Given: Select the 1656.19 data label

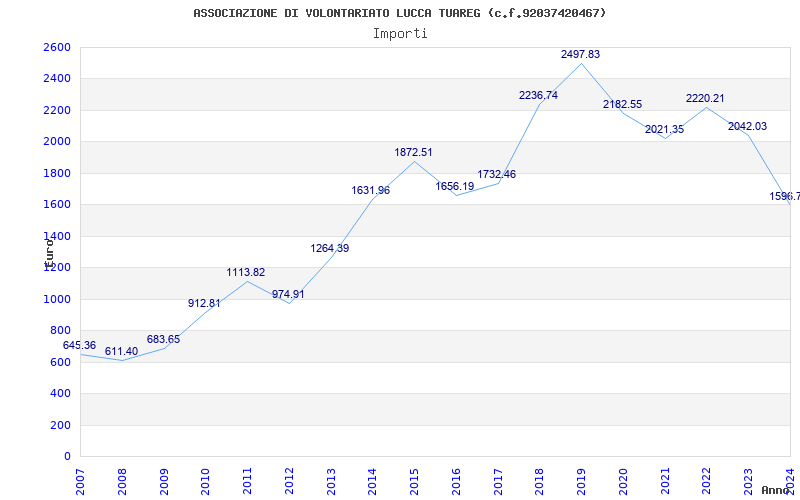Looking at the screenshot, I should tap(455, 186).
